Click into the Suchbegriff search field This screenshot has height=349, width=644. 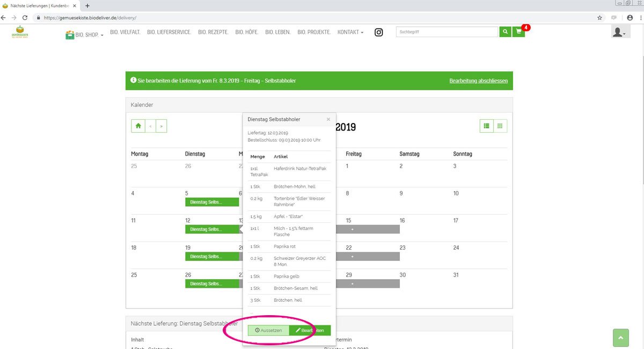click(447, 32)
